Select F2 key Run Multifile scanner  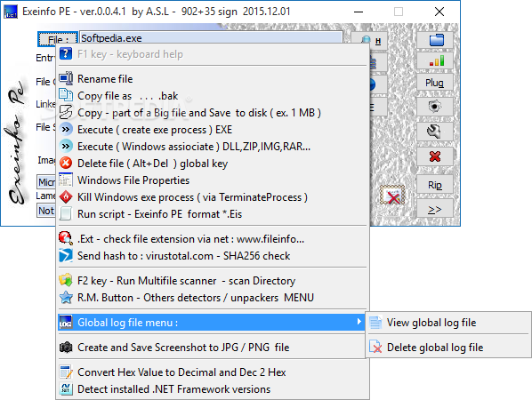(x=213, y=281)
